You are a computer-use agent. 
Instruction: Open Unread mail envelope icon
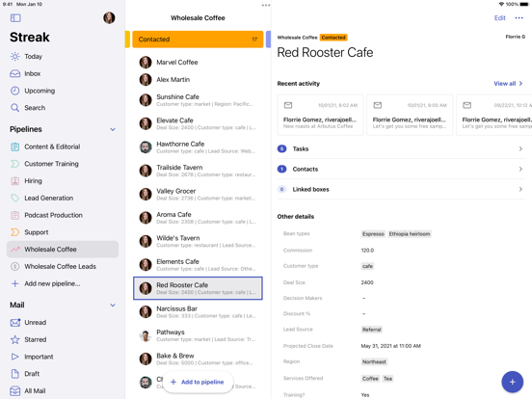(15, 322)
